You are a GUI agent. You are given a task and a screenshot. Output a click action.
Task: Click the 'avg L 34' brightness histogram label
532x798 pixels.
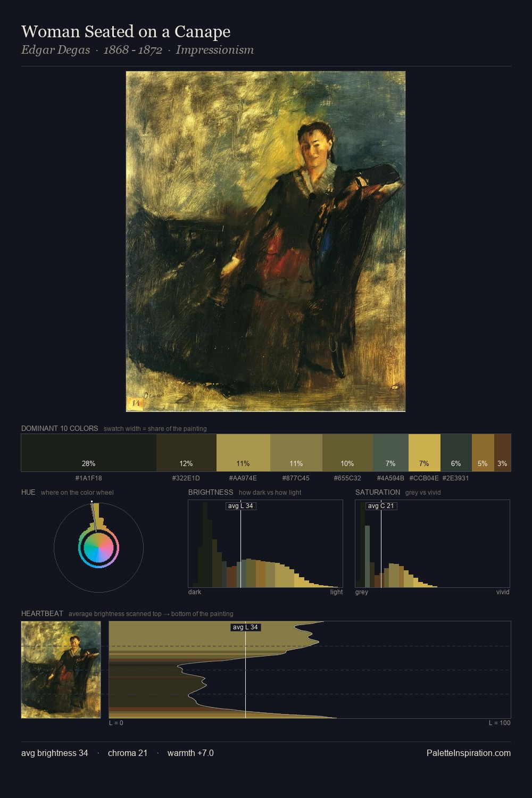pos(240,506)
